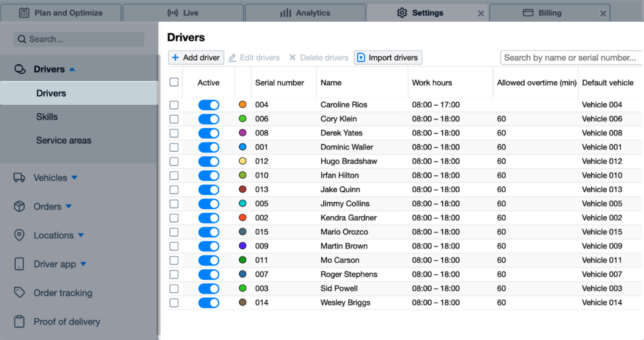644x340 pixels.
Task: Click the Live broadcast signal icon
Action: [x=173, y=13]
